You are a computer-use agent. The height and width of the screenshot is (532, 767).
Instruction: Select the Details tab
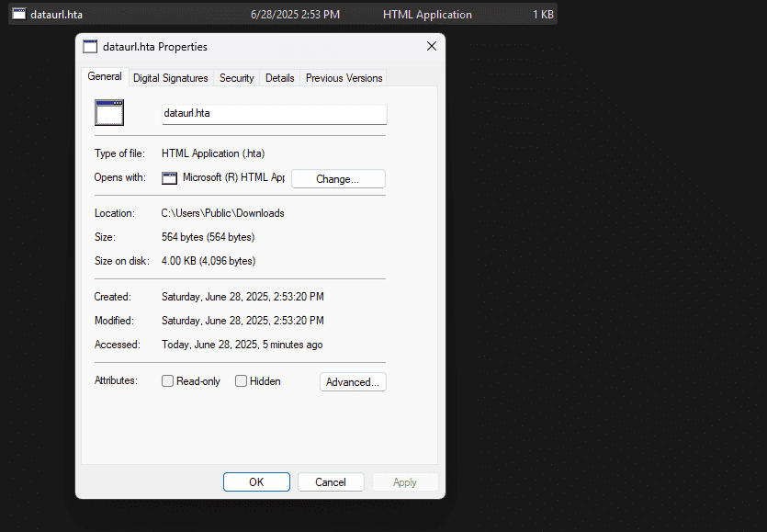coord(280,78)
